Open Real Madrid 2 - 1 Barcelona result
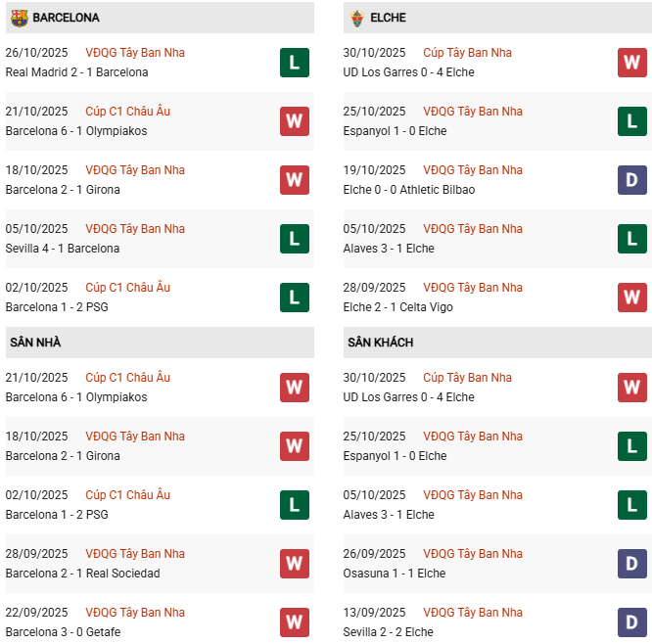652x644 pixels. [76, 72]
